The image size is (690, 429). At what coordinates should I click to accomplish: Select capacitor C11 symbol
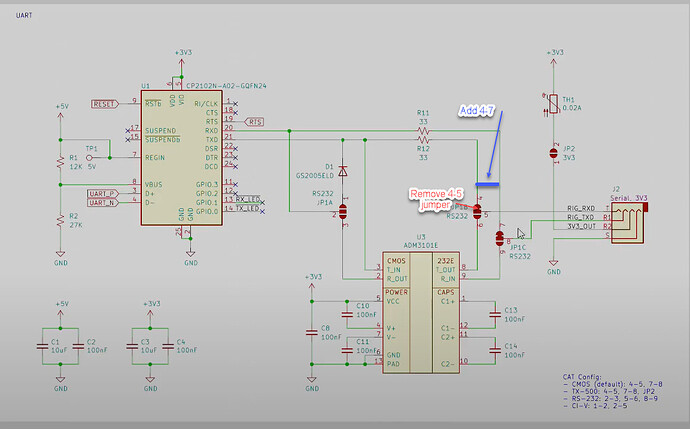click(x=347, y=351)
